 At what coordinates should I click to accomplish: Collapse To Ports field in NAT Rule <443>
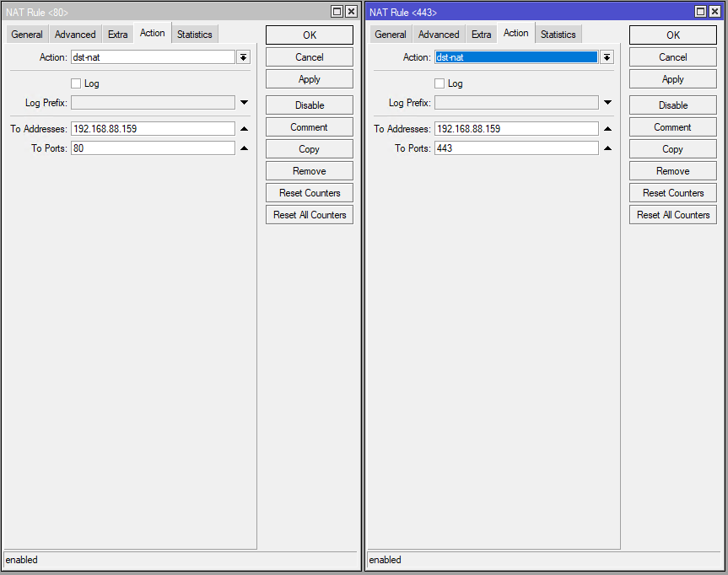[x=607, y=148]
